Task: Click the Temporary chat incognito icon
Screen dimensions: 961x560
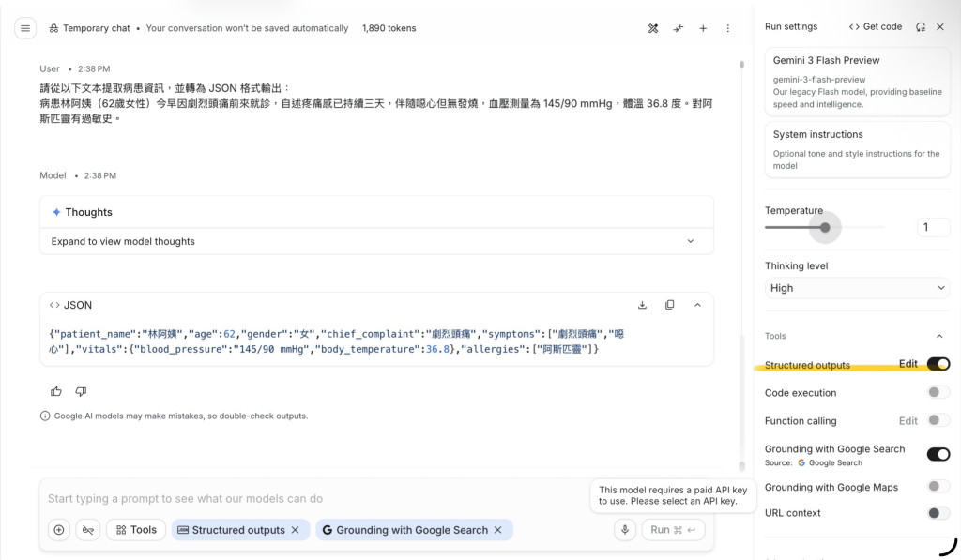Action: point(53,28)
